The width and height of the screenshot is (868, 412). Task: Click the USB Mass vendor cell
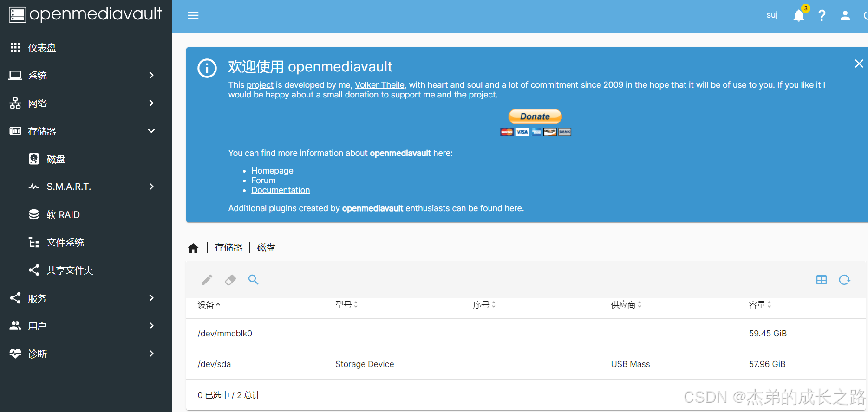630,364
